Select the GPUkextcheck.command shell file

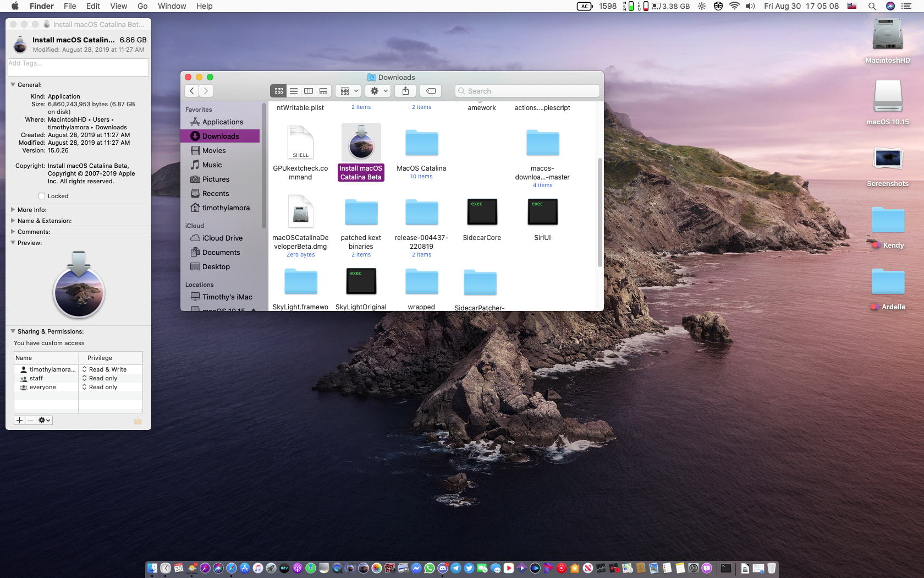point(300,143)
